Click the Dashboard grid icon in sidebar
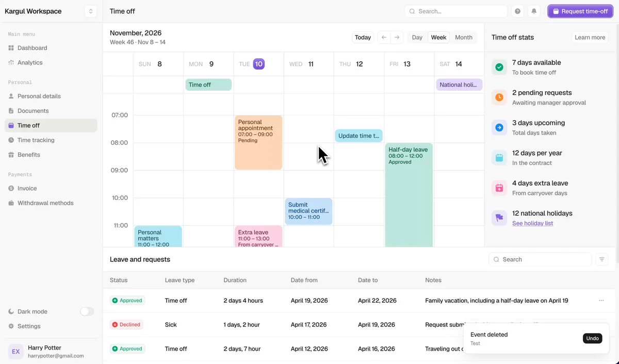Viewport: 619px width, 364px height. [x=11, y=48]
